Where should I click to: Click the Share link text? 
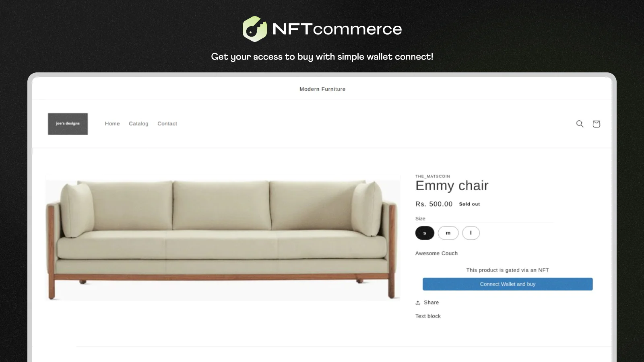coord(431,302)
